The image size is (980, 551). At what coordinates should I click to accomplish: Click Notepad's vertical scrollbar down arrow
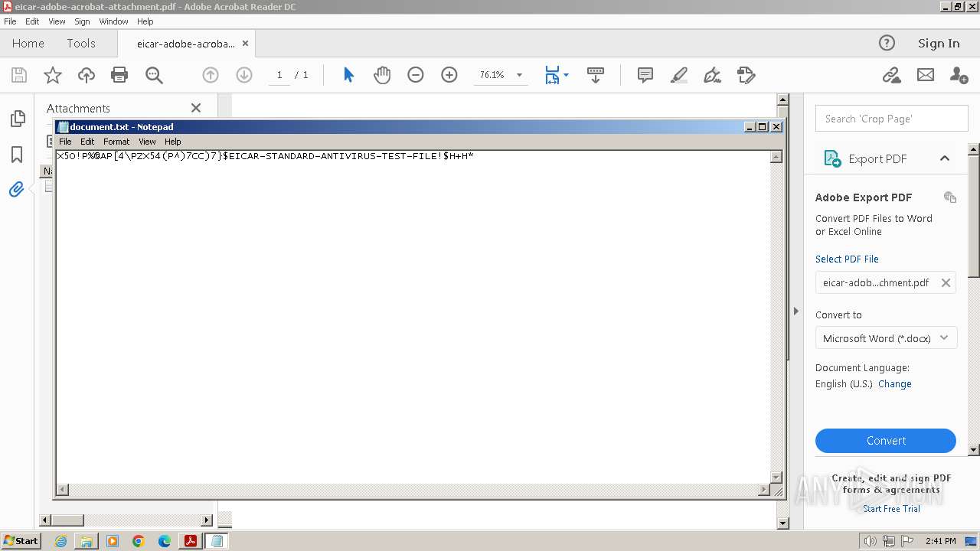click(776, 477)
